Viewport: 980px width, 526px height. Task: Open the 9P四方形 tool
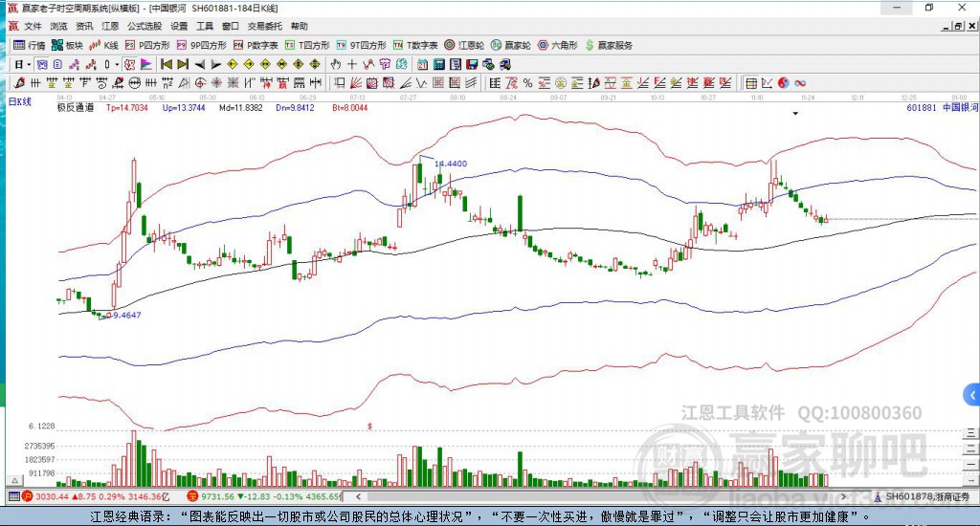coord(201,45)
